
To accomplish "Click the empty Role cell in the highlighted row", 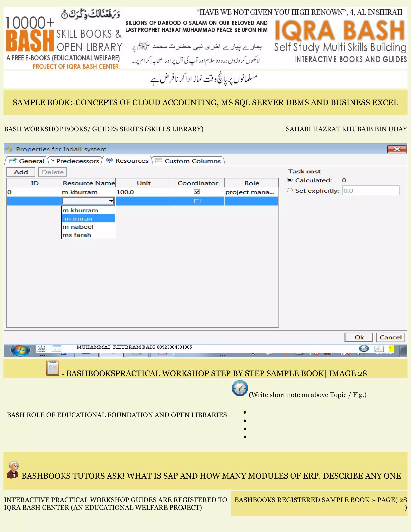I will [251, 201].
